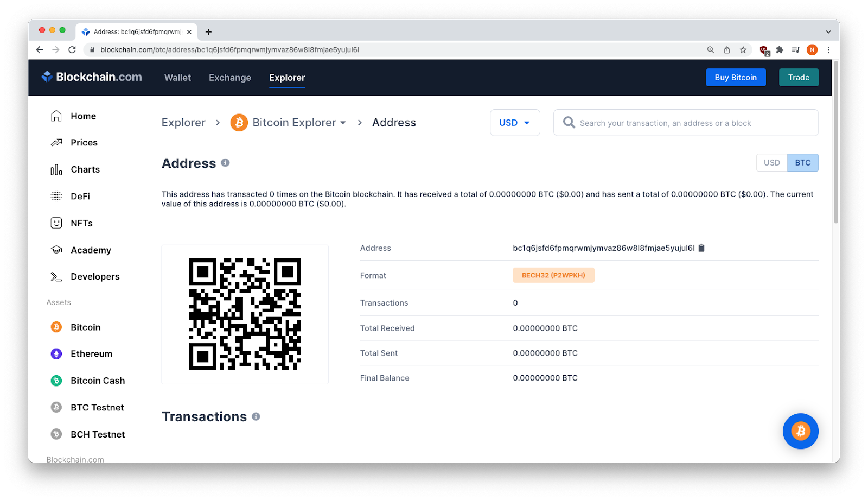
Task: Click the Bitcoin Explorer orange coin icon
Action: [239, 123]
